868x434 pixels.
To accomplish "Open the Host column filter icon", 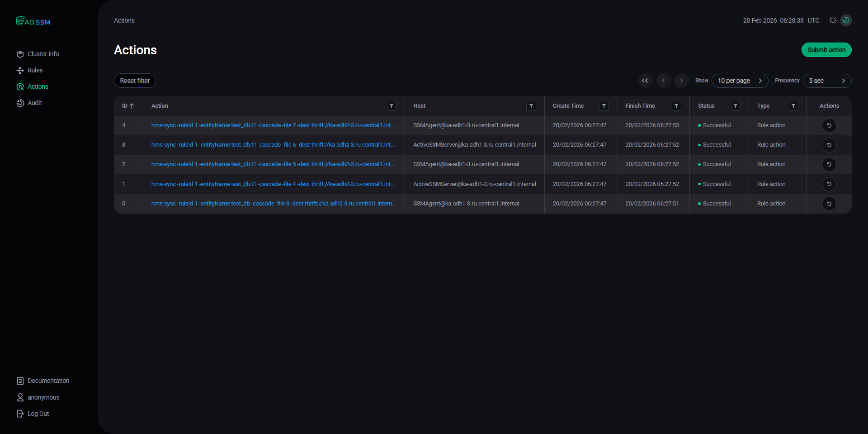I will (531, 106).
